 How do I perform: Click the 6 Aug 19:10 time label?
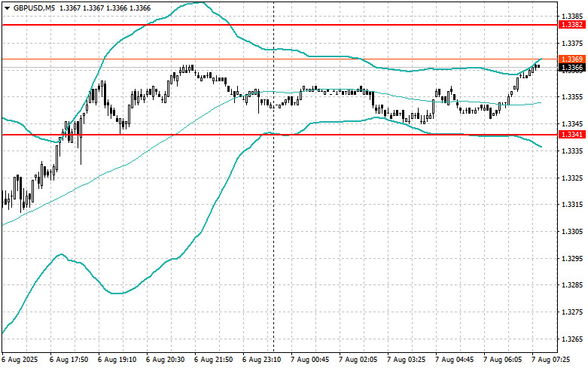pos(117,360)
